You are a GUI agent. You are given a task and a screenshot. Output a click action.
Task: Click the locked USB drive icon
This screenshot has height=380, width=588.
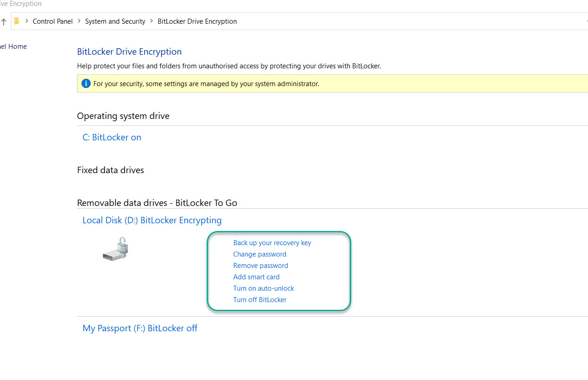coord(116,249)
